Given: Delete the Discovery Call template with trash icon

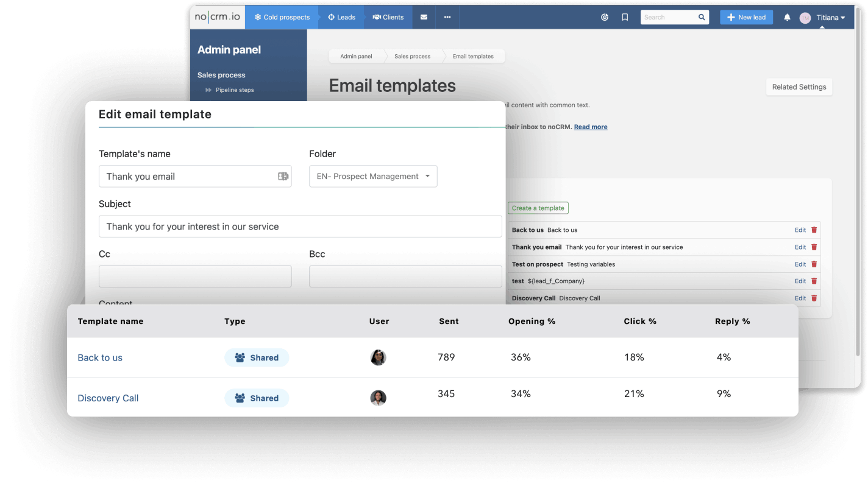Looking at the screenshot, I should 814,298.
